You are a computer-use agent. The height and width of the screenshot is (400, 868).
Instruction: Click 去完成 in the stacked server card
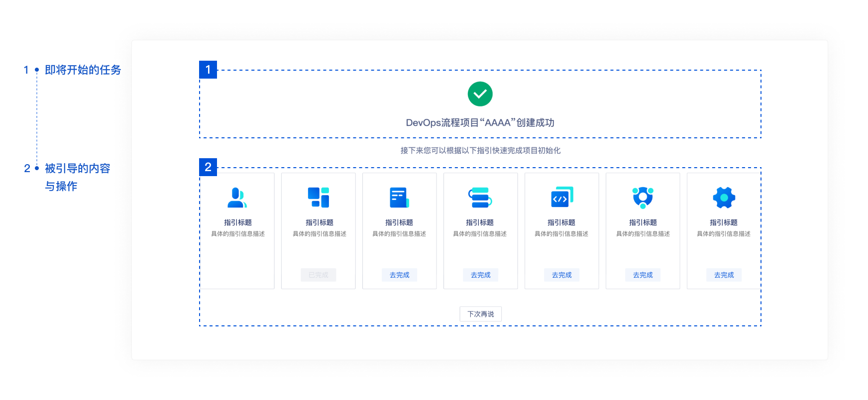pos(481,275)
